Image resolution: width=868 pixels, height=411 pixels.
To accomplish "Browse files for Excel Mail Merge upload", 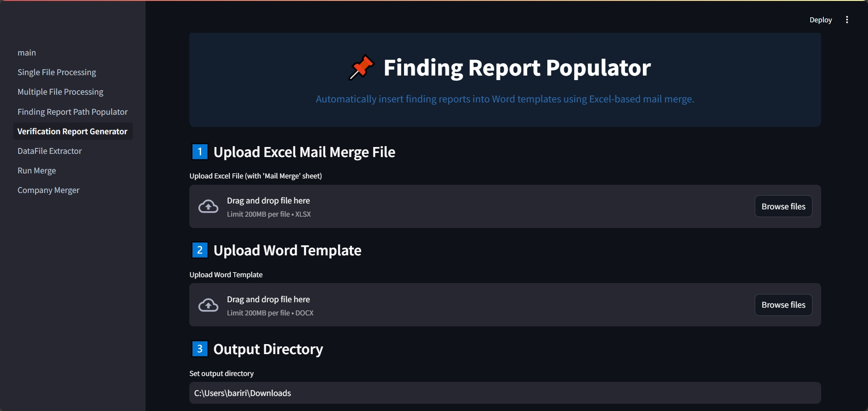I will [783, 206].
